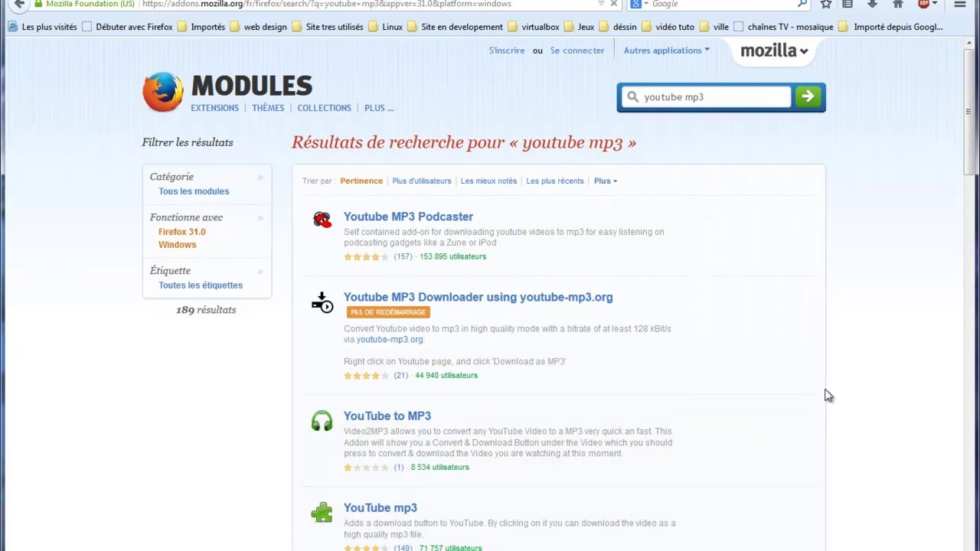Click the 'S'inscrire' link

tap(507, 51)
